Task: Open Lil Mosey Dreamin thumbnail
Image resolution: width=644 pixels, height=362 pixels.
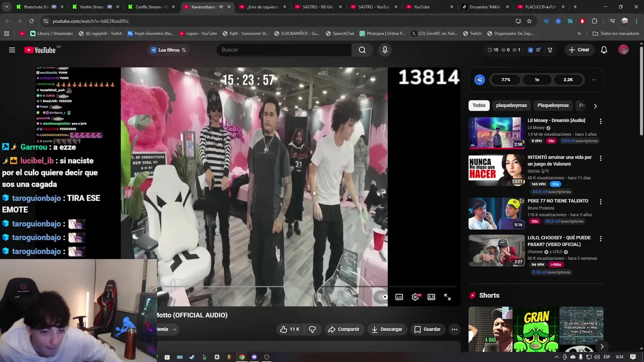Action: (496, 133)
